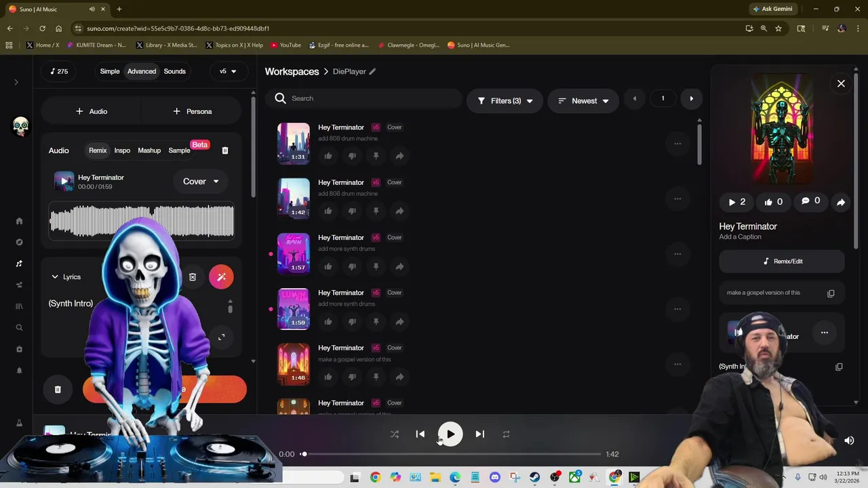Viewport: 868px width, 488px height.
Task: Open more options in details panel
Action: 825,332
